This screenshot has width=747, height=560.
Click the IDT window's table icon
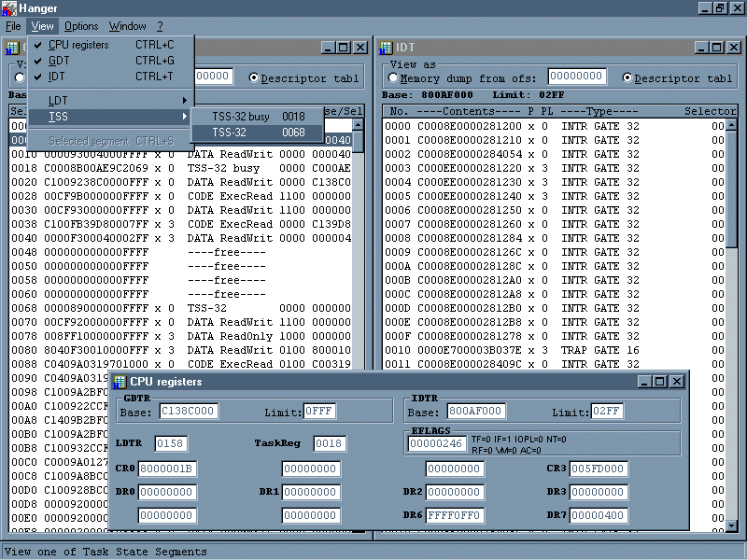point(386,48)
